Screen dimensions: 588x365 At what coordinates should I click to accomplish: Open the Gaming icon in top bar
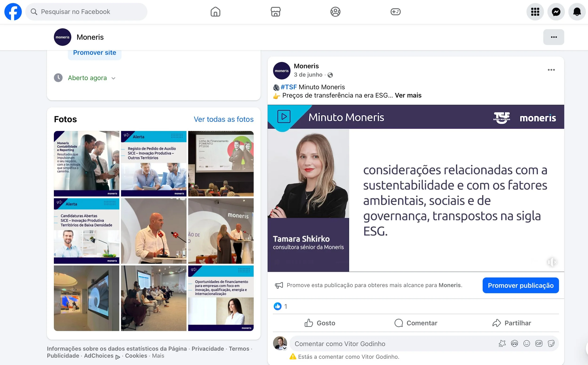point(395,12)
